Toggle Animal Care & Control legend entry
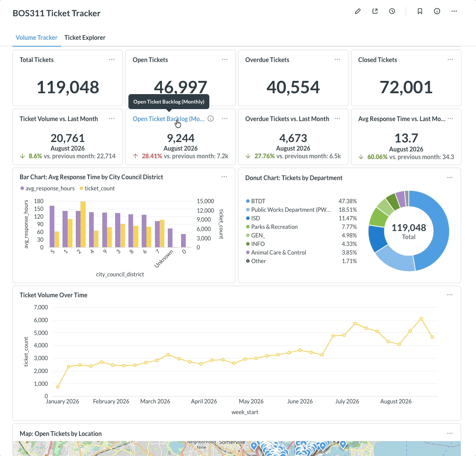The width and height of the screenshot is (476, 456). pyautogui.click(x=276, y=252)
